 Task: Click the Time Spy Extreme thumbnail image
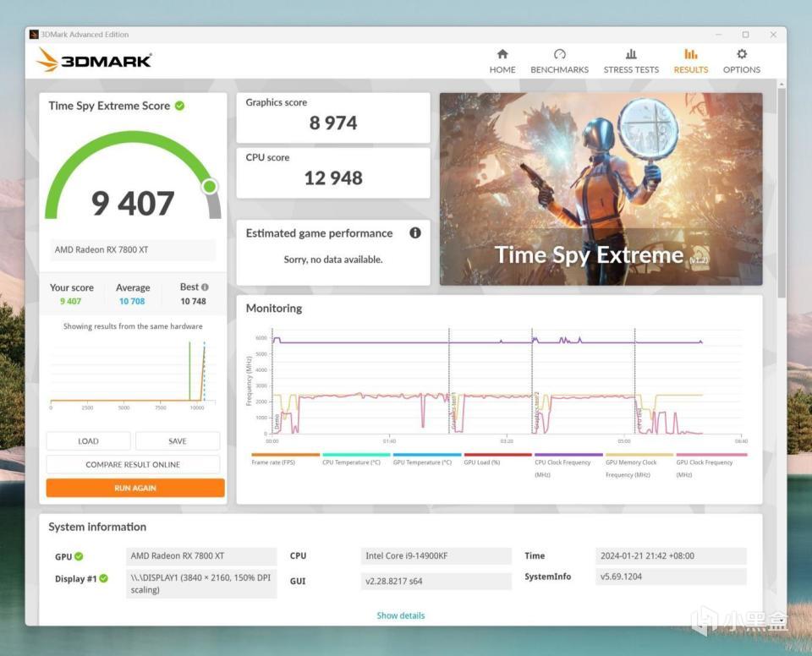click(x=601, y=189)
